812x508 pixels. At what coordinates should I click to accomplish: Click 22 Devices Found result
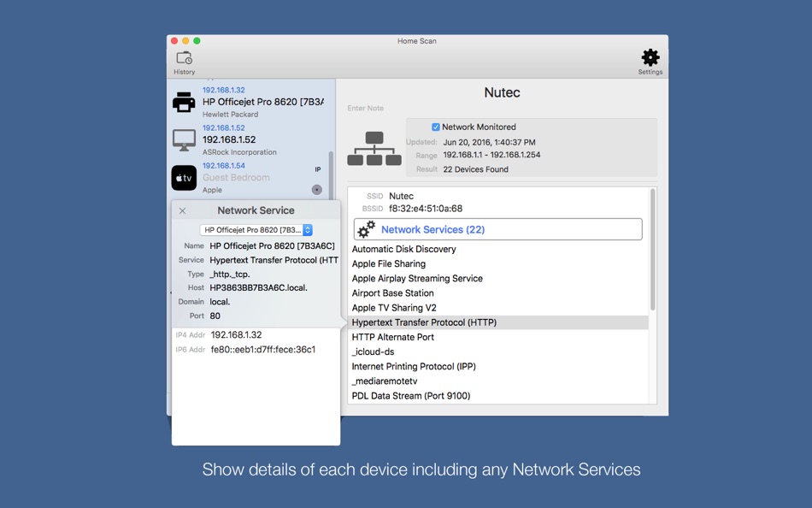pyautogui.click(x=476, y=169)
